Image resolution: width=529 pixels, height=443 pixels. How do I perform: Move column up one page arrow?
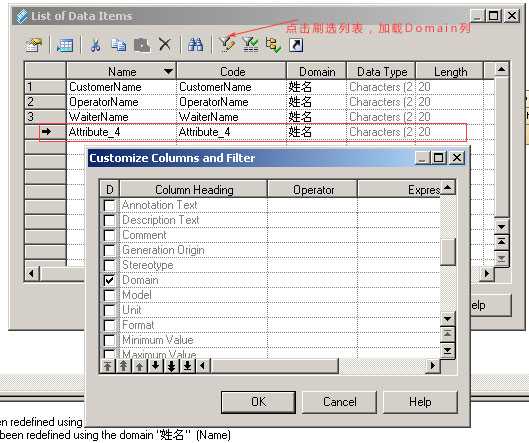[x=123, y=366]
